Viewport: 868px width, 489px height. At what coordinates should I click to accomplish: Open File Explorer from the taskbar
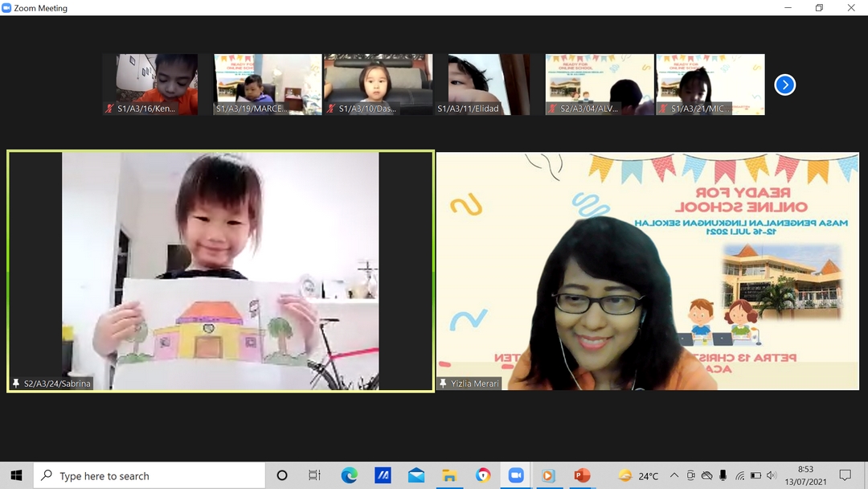tap(449, 475)
